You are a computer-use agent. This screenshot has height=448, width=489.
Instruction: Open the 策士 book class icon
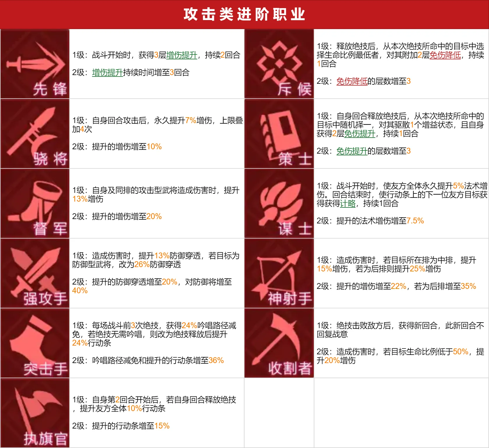tap(279, 134)
